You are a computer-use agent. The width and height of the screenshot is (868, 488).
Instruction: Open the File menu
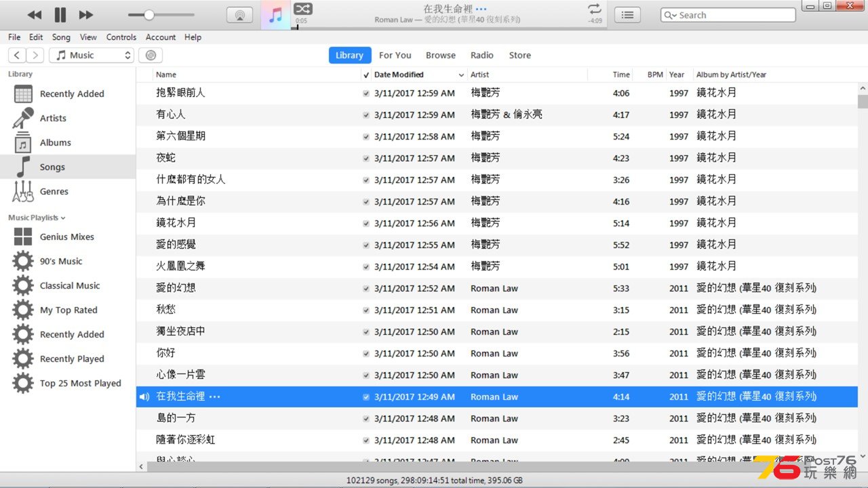(x=14, y=37)
